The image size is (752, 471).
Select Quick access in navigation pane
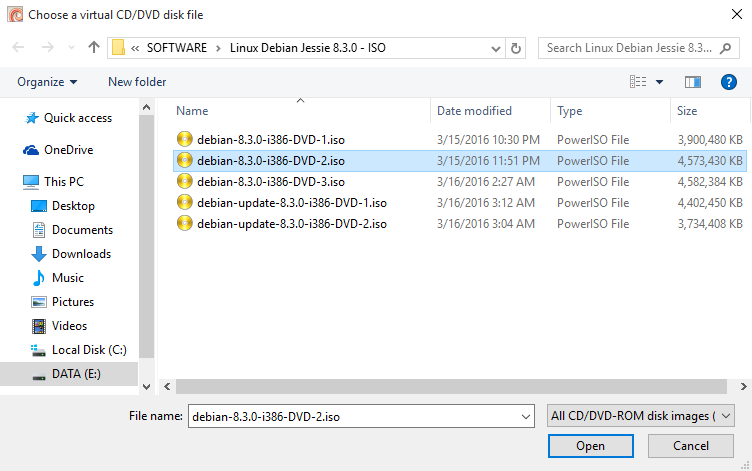68,118
